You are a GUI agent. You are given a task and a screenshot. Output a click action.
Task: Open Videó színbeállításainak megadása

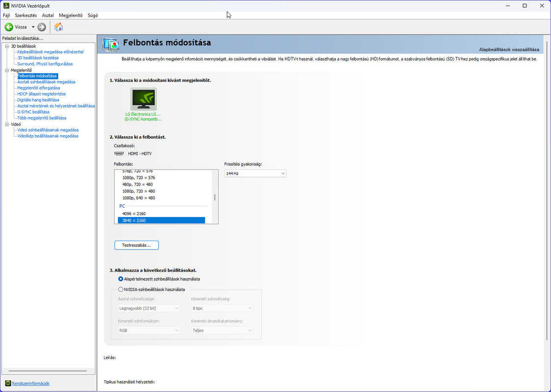[x=48, y=130]
